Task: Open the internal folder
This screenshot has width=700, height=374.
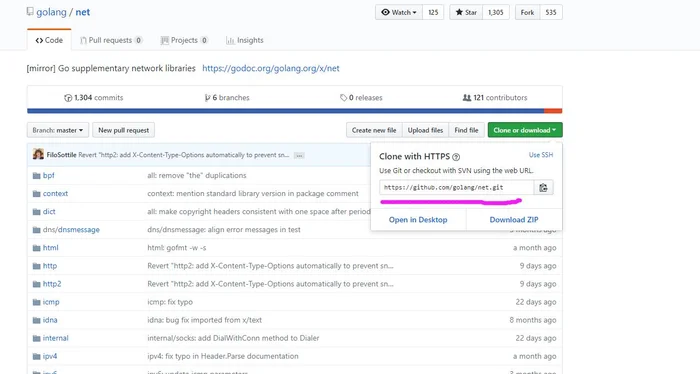Action: 55,338
